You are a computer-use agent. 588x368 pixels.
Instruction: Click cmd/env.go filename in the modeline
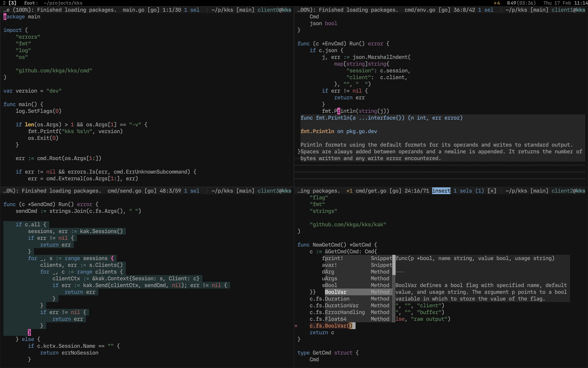(x=420, y=10)
